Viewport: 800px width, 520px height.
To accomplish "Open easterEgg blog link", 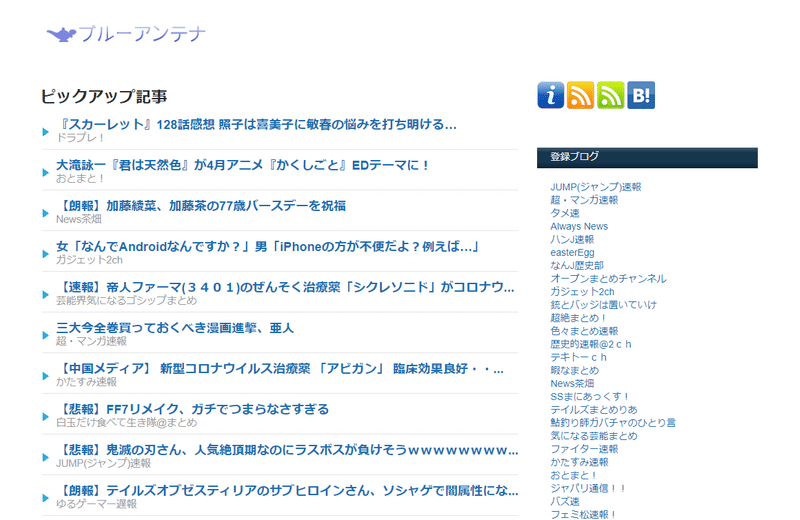I will coord(572,253).
